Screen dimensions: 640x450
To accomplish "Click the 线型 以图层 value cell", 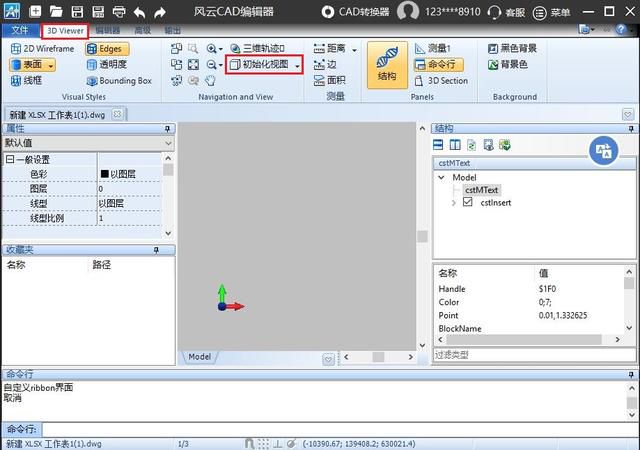I will tap(130, 203).
